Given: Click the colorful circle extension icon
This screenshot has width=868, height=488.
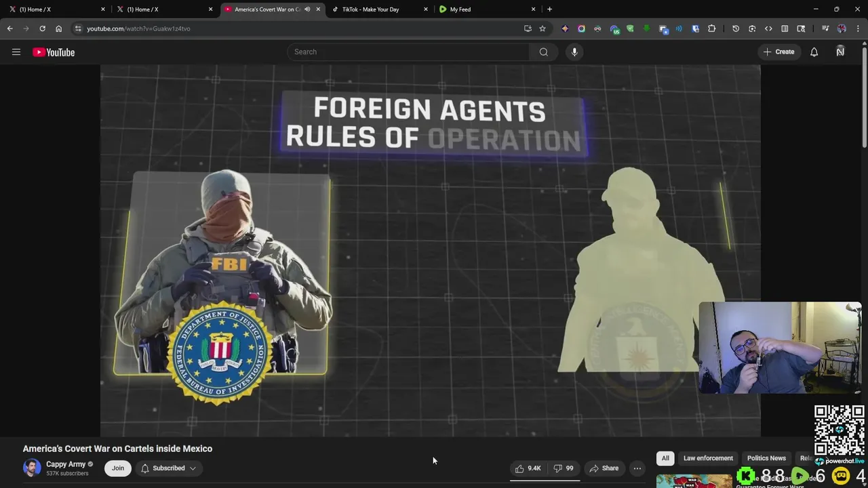Looking at the screenshot, I should 581,28.
